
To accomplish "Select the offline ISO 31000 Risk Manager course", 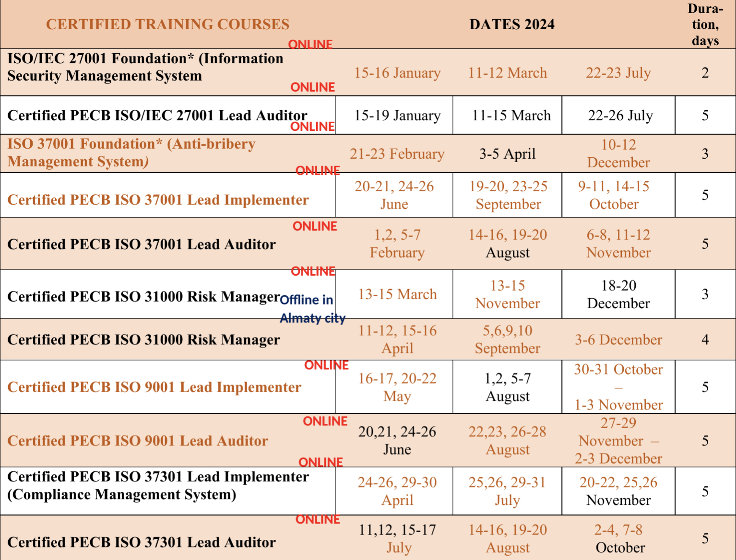I will [x=143, y=340].
